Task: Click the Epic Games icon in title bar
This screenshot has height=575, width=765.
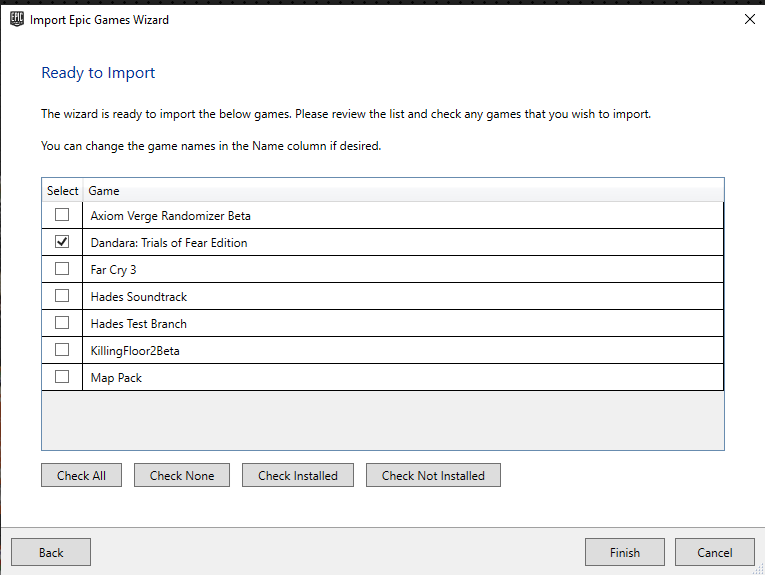Action: 17,20
